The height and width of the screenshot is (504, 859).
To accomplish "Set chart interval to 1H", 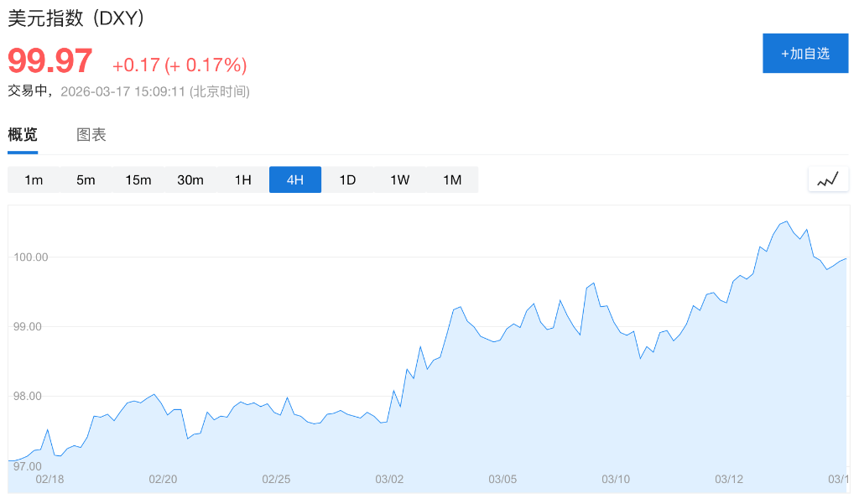I will click(242, 180).
